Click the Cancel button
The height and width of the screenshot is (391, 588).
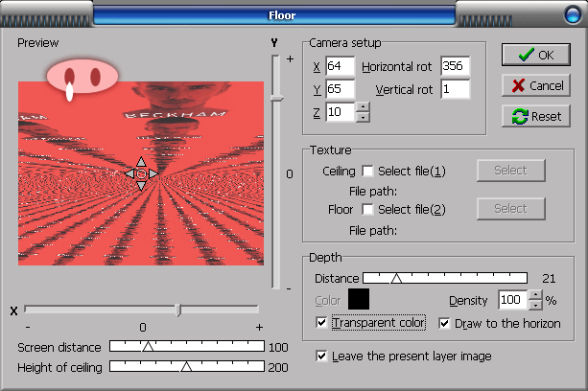point(536,85)
